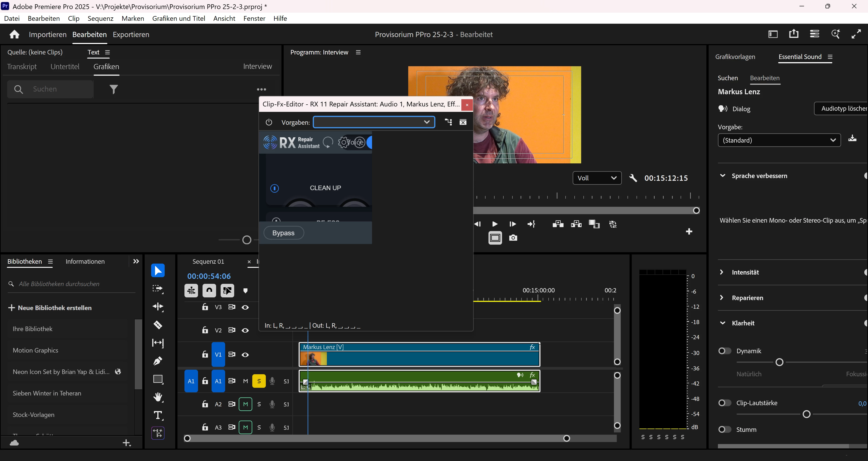This screenshot has width=868, height=461.
Task: Click the filter funnel icon in Grafiken
Action: (113, 89)
